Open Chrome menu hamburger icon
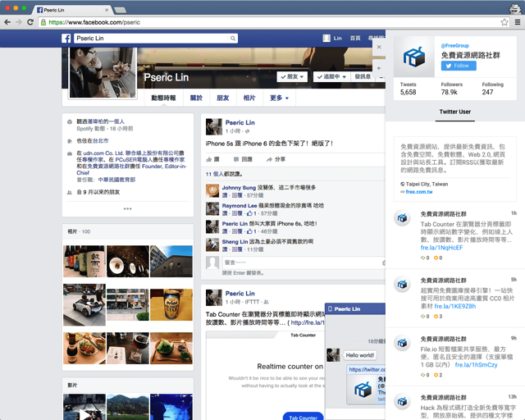Image resolution: width=525 pixels, height=420 pixels. 518,22
